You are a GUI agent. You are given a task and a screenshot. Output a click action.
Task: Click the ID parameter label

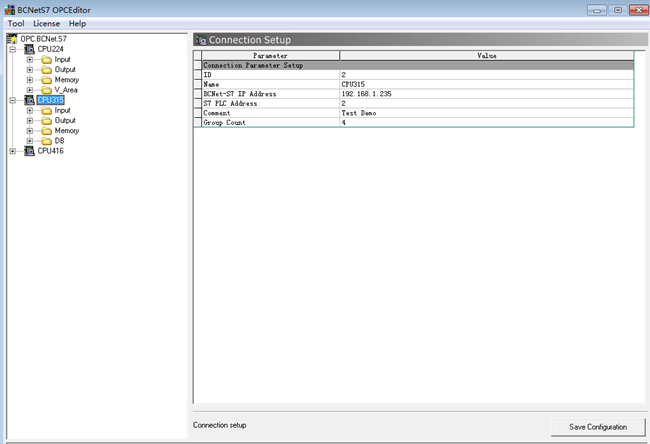click(x=207, y=75)
